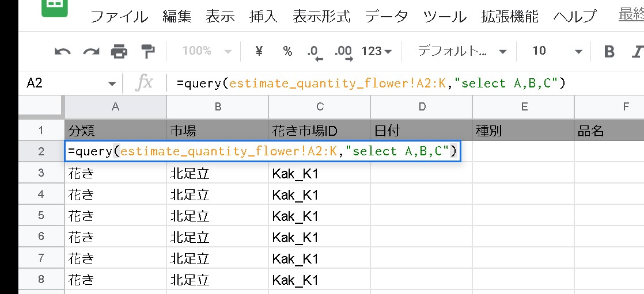Select the Paint format roller icon
644x294 pixels.
(x=148, y=52)
